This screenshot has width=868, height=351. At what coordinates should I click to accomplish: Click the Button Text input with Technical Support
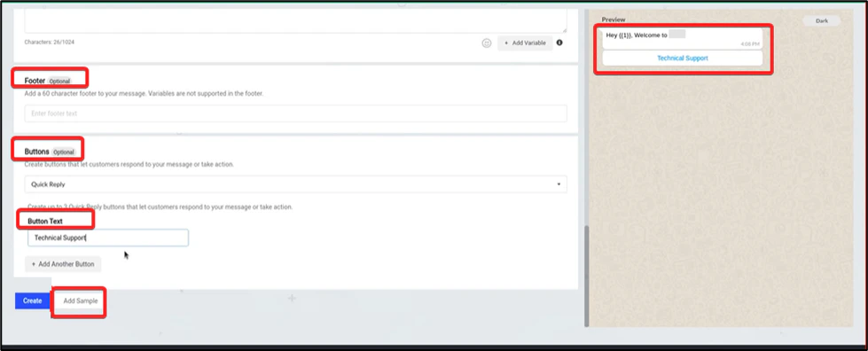coord(108,238)
